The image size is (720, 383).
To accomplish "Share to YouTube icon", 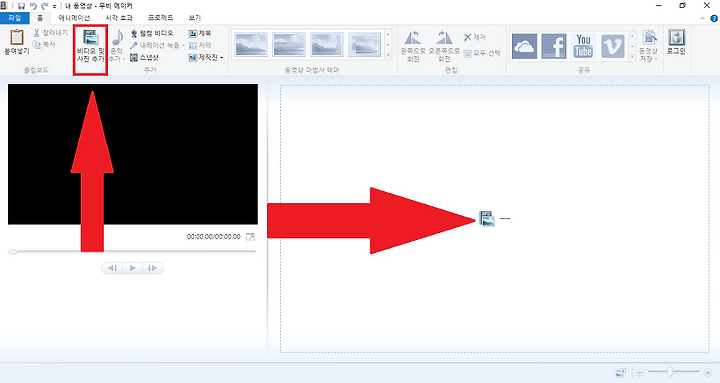I will tap(583, 45).
